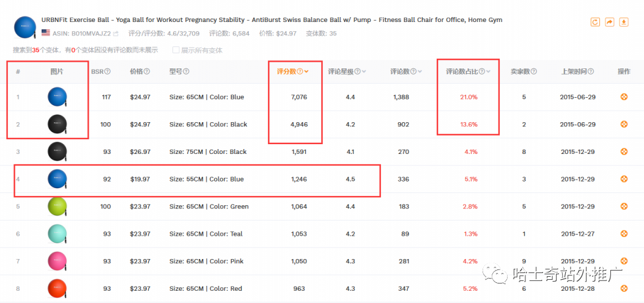Click the help icon next to 评论数占比 header
644x303 pixels.
tap(482, 71)
